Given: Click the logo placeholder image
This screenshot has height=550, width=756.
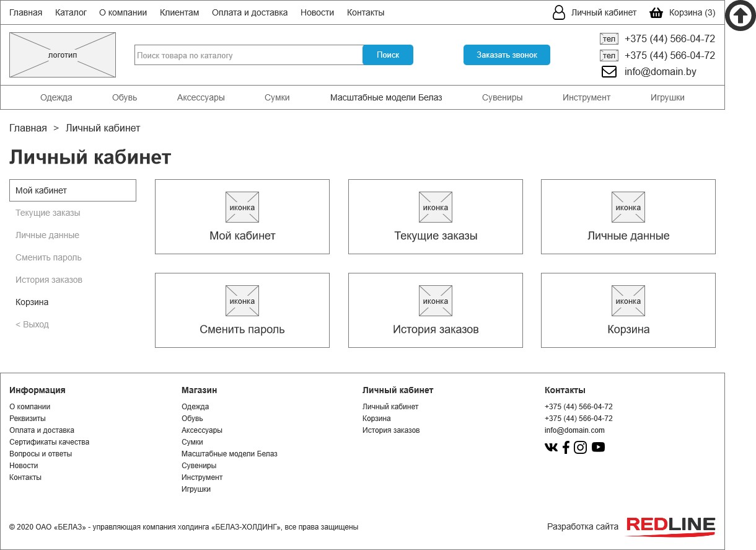Looking at the screenshot, I should pos(63,55).
